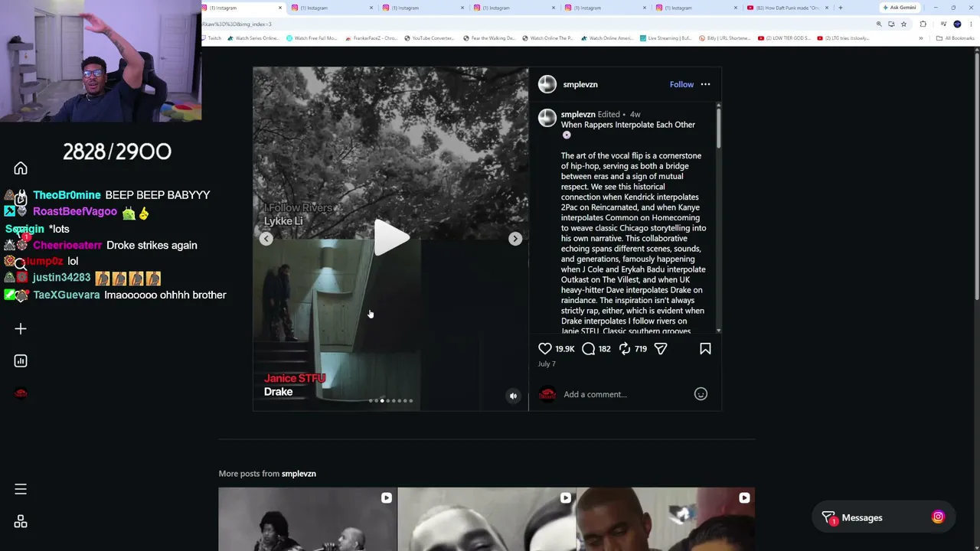Viewport: 980px width, 551px height.
Task: Play the video with the center play button
Action: point(391,238)
